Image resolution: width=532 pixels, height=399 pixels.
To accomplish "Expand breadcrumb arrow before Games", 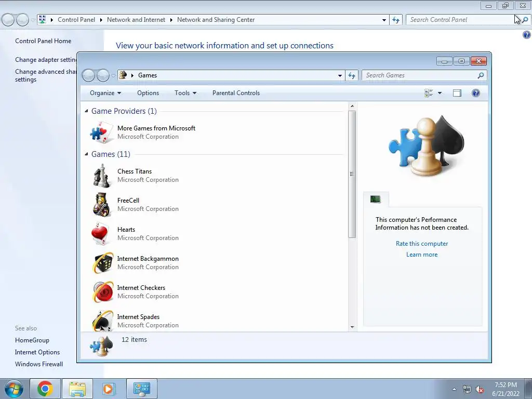I will (x=132, y=75).
